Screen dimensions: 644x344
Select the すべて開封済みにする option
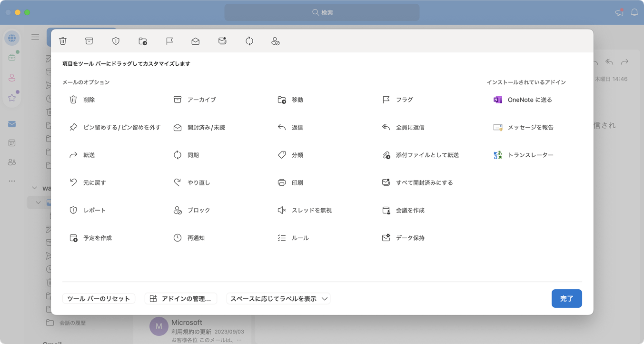click(417, 182)
